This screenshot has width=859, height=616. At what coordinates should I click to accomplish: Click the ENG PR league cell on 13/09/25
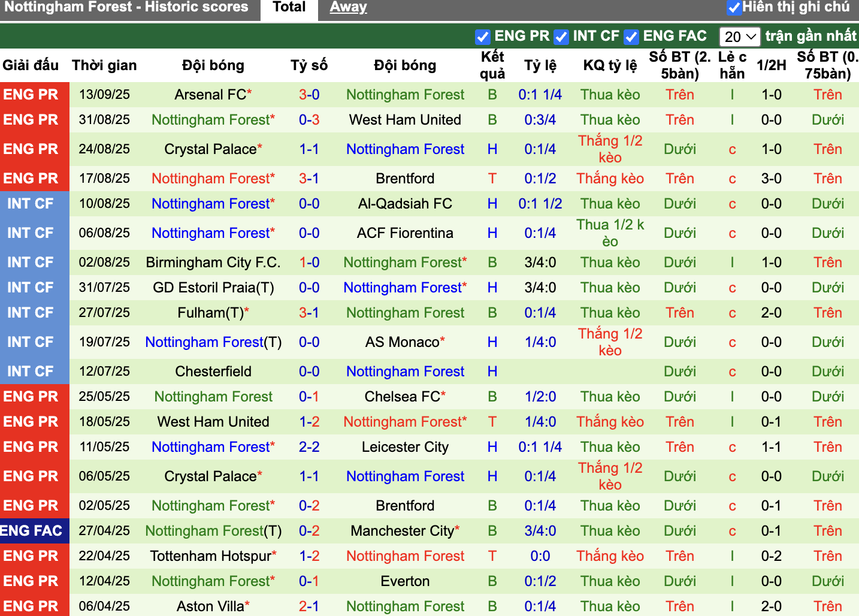[x=34, y=95]
